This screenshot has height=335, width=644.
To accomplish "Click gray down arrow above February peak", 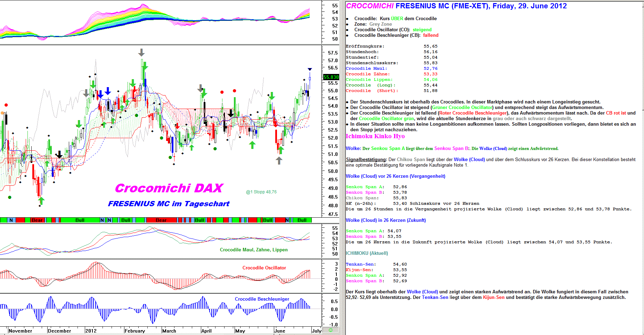I will (x=141, y=52).
